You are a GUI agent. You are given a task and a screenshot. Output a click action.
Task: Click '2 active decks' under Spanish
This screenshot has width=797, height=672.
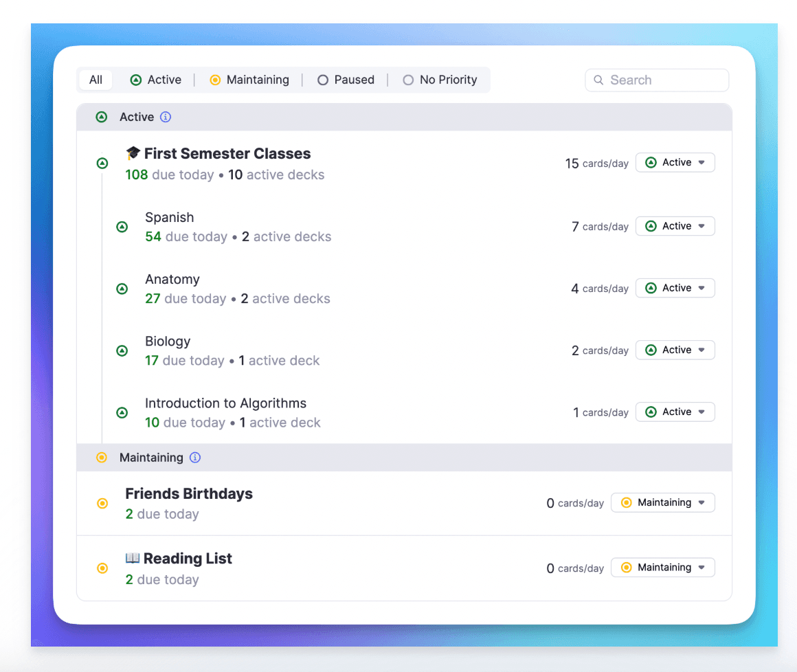click(287, 237)
